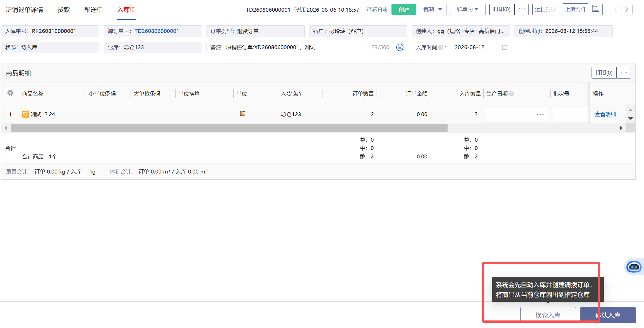Click the row scroll up arrow

coord(630,110)
